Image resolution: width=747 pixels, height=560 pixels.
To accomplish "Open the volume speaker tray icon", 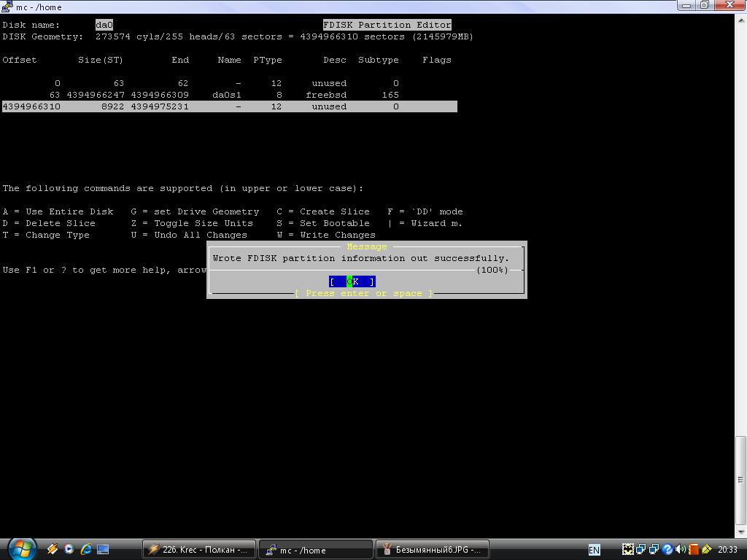I will pos(681,549).
